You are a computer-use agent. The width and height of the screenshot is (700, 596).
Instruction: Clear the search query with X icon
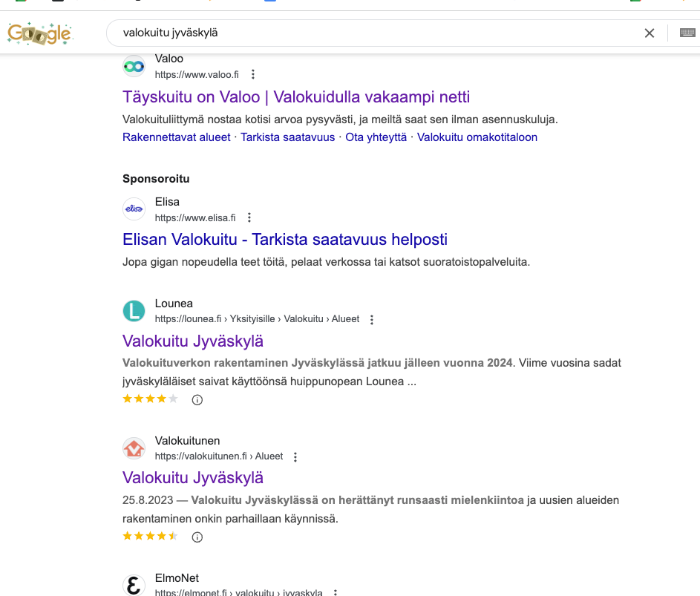650,33
